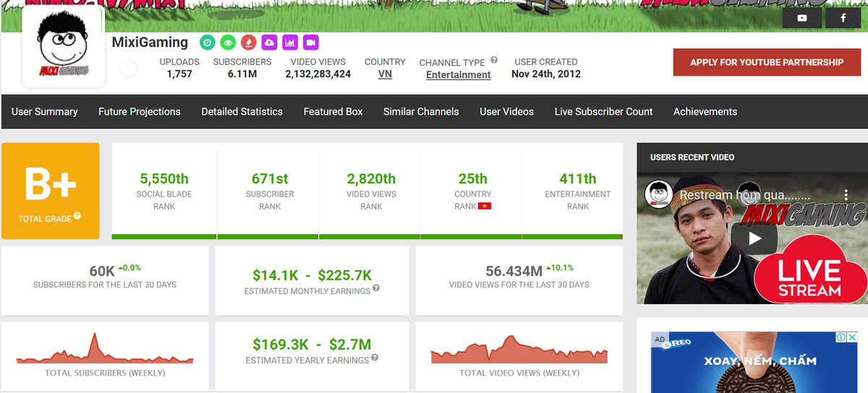Open the channel's YouTube page icon
The width and height of the screenshot is (868, 393).
[801, 18]
